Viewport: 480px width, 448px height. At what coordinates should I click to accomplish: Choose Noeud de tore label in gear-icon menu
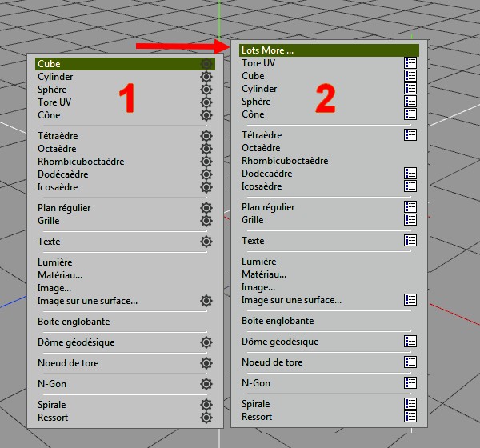click(68, 363)
